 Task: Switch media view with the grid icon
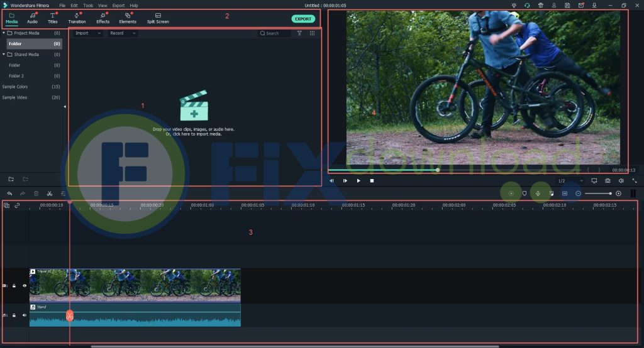tap(313, 33)
